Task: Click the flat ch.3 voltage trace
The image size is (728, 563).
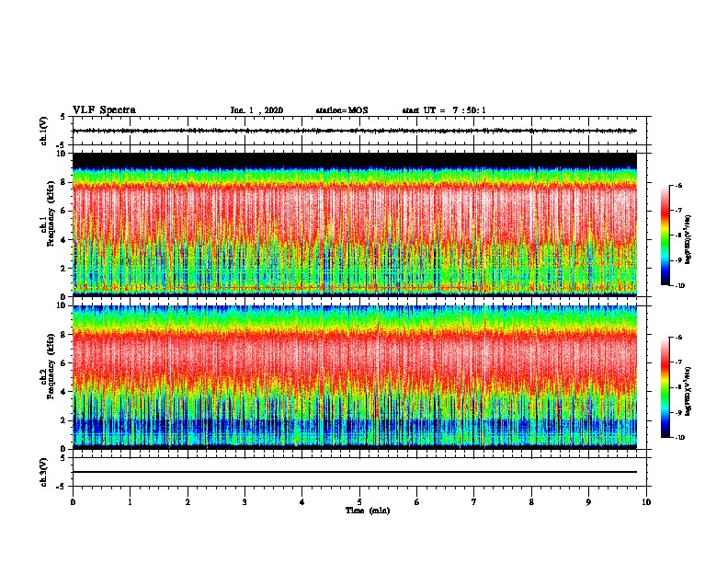Action: point(355,472)
